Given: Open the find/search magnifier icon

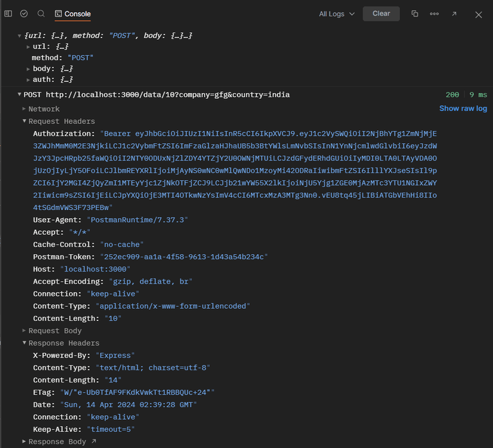Looking at the screenshot, I should tap(41, 13).
